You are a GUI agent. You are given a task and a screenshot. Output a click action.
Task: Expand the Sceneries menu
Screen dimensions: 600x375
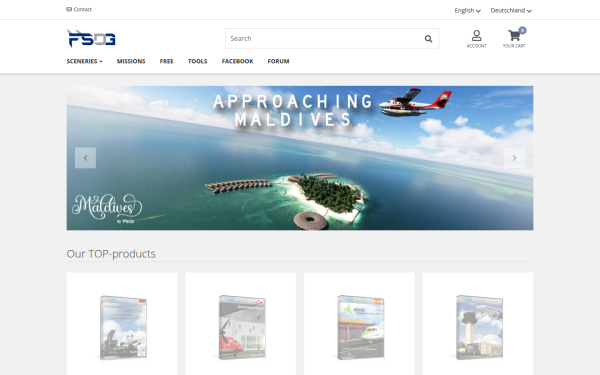[85, 61]
